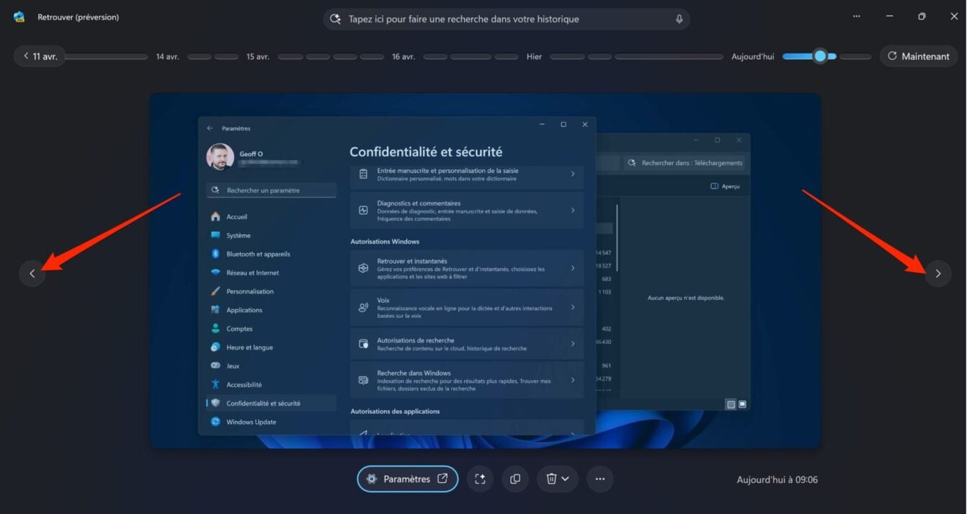The width and height of the screenshot is (980, 514).
Task: Select grey timeline segment just before Maintenant button
Action: (x=855, y=56)
